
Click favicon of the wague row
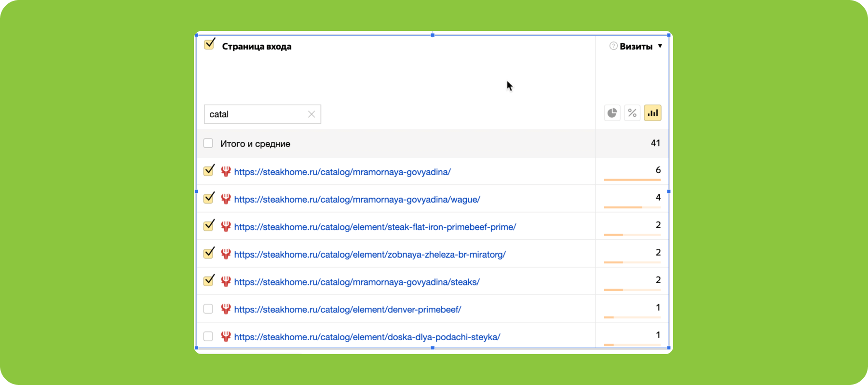[x=226, y=199]
